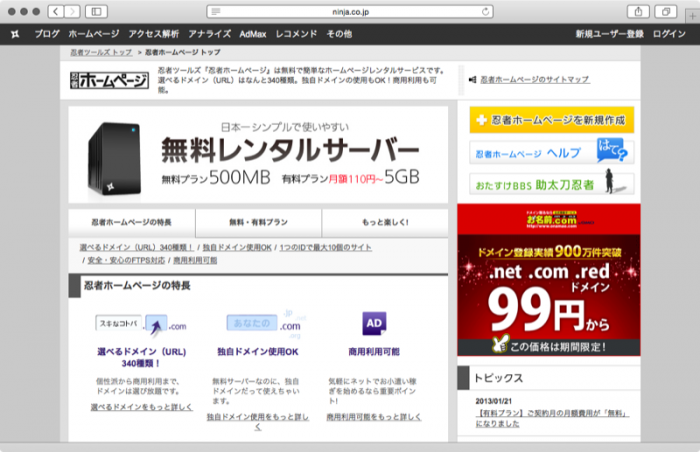The image size is (700, 452).
Task: Click the black server tower image
Action: coord(115,159)
